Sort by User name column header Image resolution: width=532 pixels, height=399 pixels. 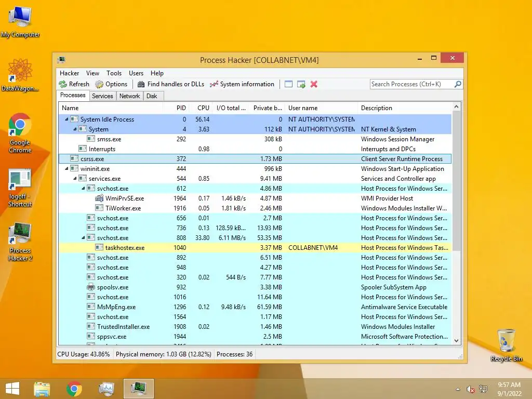pos(321,108)
